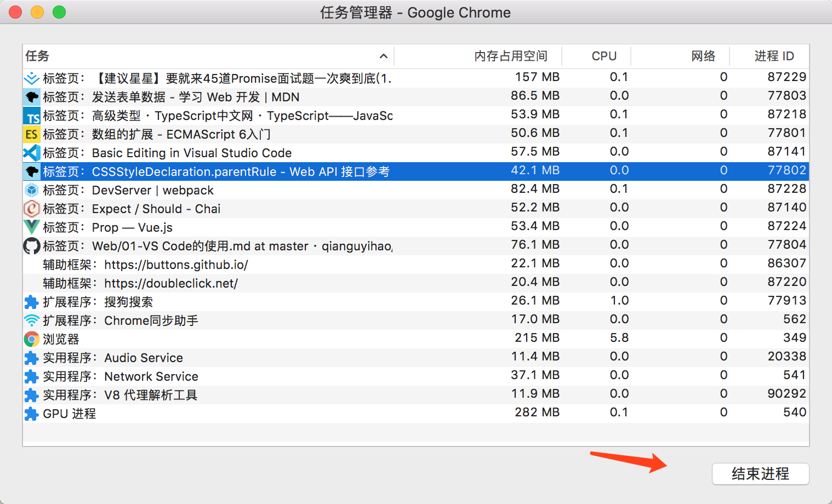Viewport: 832px width, 504px height.
Task: Click the green maximize window button
Action: point(59,12)
